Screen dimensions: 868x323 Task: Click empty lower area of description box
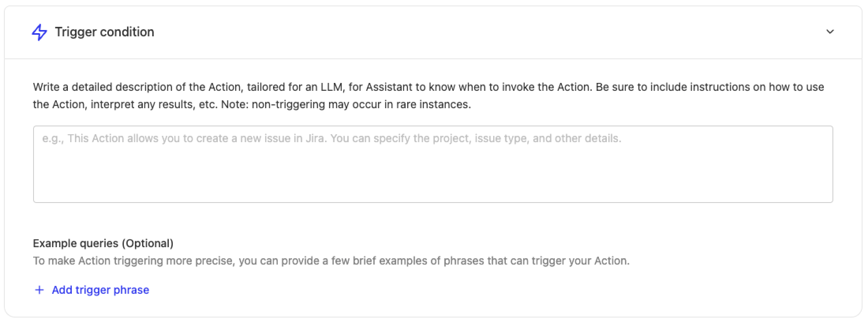coord(433,186)
